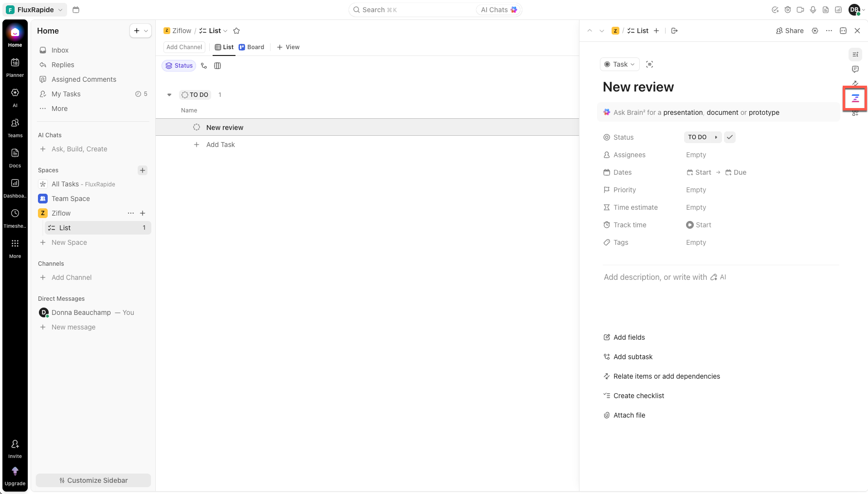Click the subtasks icon next to the Status filter
Screen dimensions: 868x494
tap(204, 66)
